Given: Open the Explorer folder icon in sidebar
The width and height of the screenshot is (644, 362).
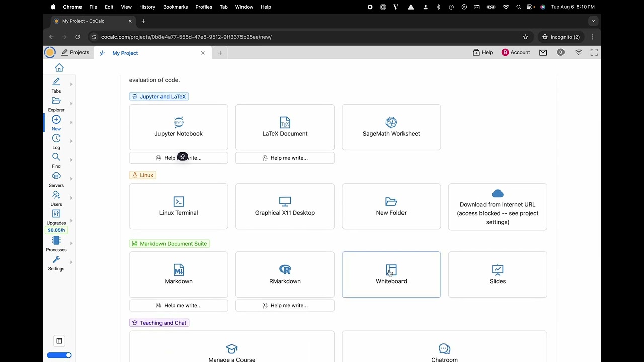Looking at the screenshot, I should point(56,101).
